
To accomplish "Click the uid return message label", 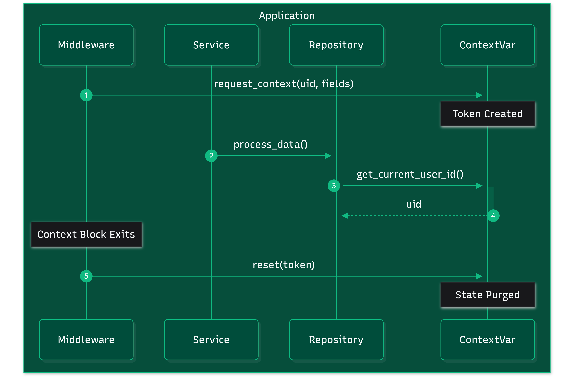I will (x=414, y=204).
